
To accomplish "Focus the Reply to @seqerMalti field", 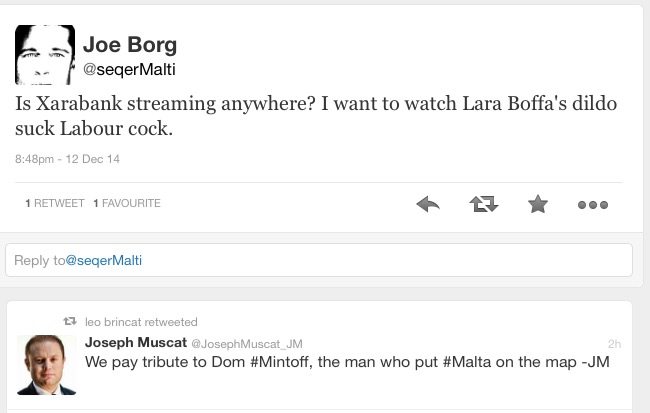I will pos(318,260).
